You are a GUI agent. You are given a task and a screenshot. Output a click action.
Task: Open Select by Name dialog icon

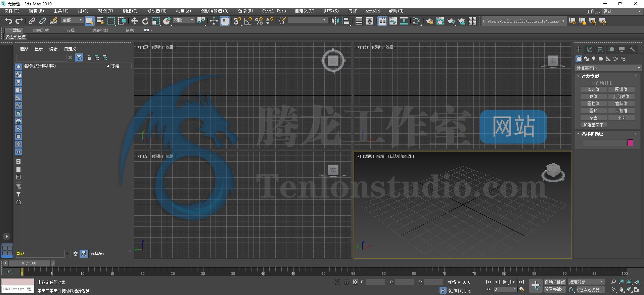click(100, 21)
